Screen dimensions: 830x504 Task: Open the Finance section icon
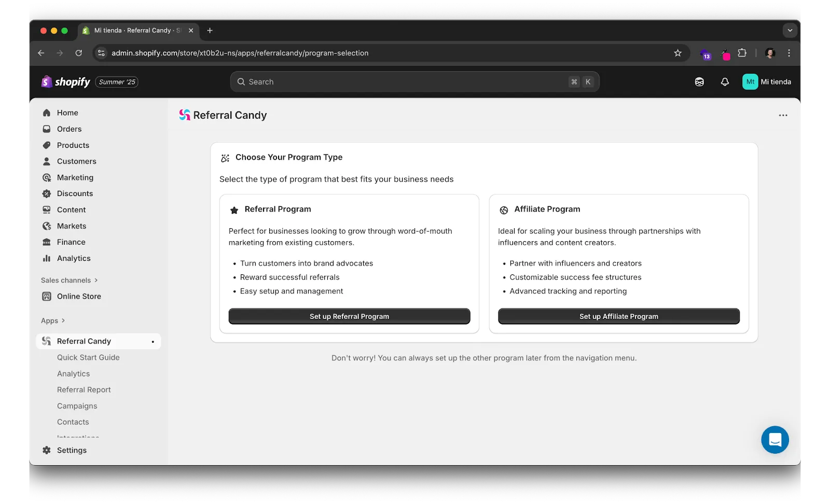47,242
